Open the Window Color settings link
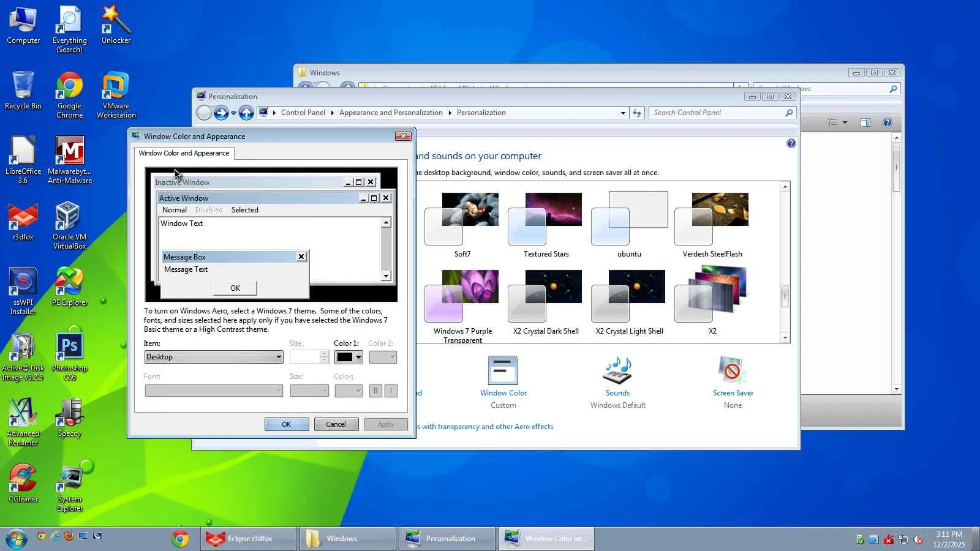This screenshot has width=980, height=551. pos(503,393)
